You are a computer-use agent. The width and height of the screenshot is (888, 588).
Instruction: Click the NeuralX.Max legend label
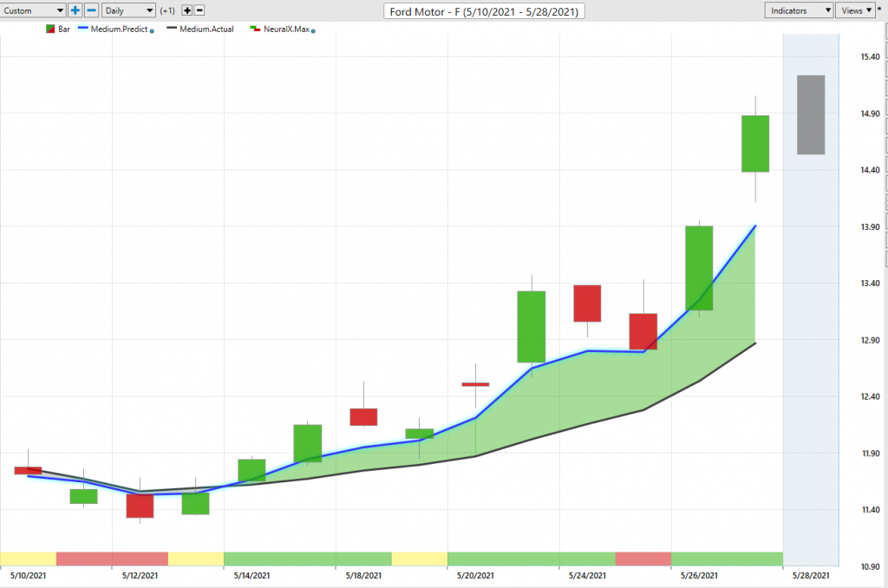tap(286, 29)
